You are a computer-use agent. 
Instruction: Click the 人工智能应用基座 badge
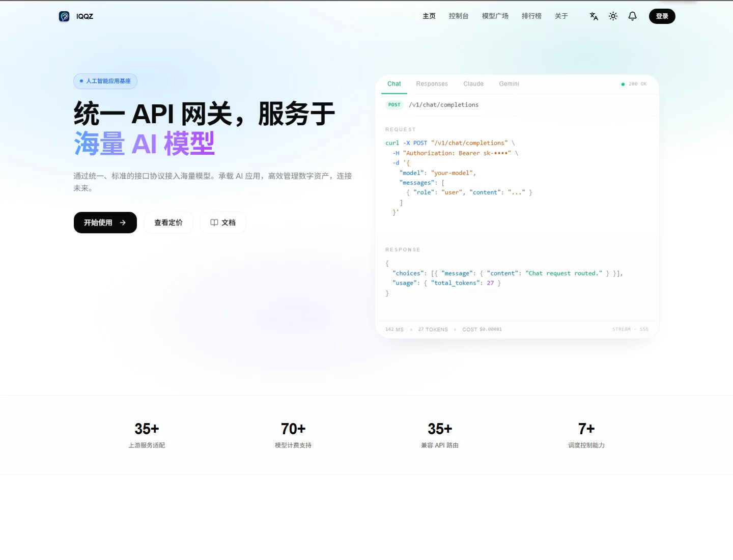click(x=105, y=81)
